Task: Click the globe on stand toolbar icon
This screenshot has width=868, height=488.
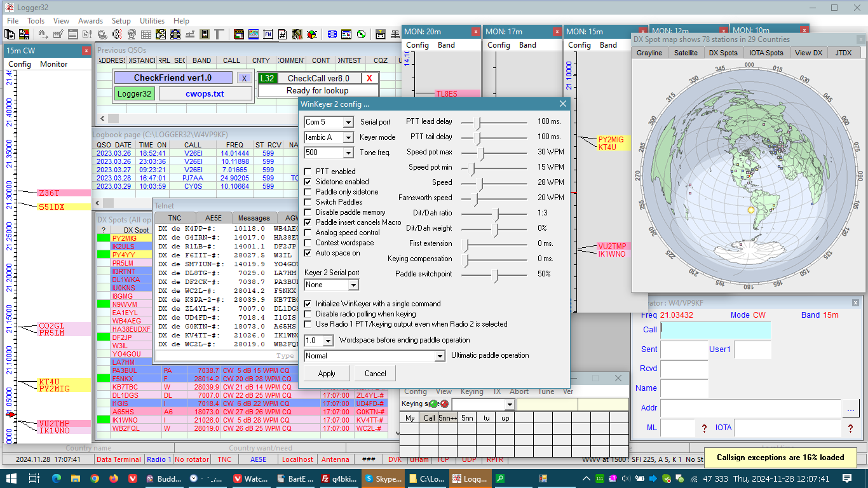Action: pos(132,34)
